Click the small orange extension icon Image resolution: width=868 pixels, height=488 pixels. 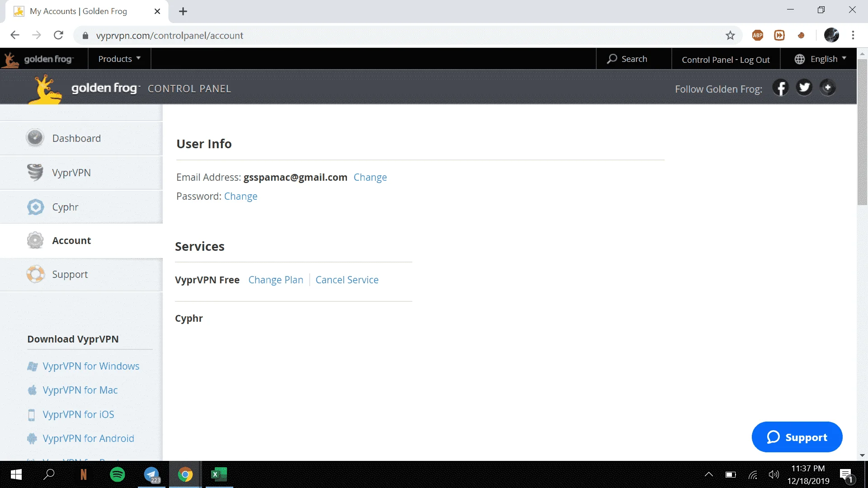point(801,35)
